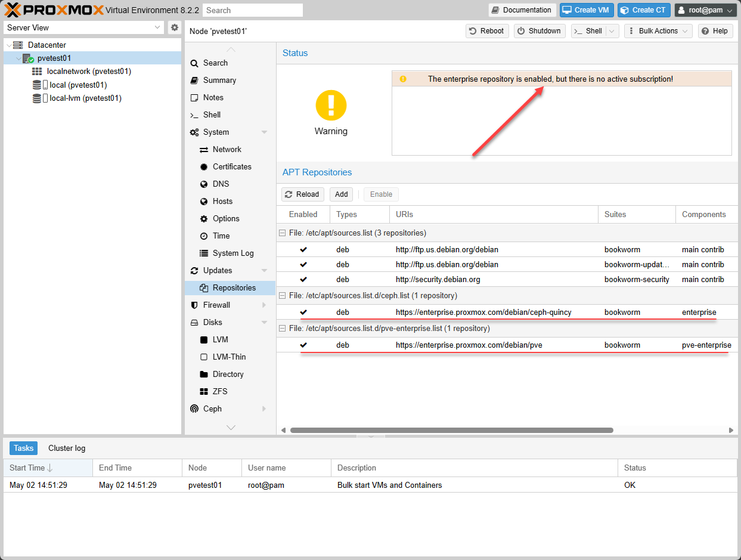Click the Firewall shield icon
741x560 pixels.
pyautogui.click(x=194, y=305)
